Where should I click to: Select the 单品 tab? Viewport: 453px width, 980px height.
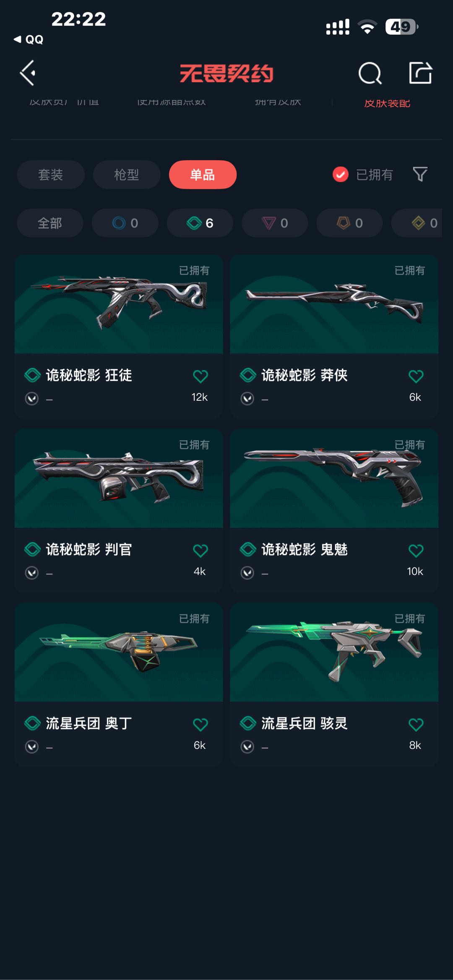[x=203, y=174]
